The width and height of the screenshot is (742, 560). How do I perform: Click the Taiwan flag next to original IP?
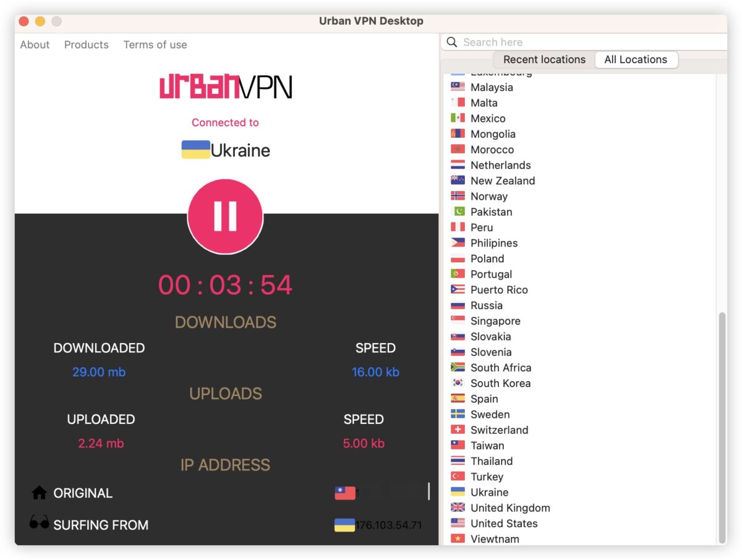tap(345, 493)
